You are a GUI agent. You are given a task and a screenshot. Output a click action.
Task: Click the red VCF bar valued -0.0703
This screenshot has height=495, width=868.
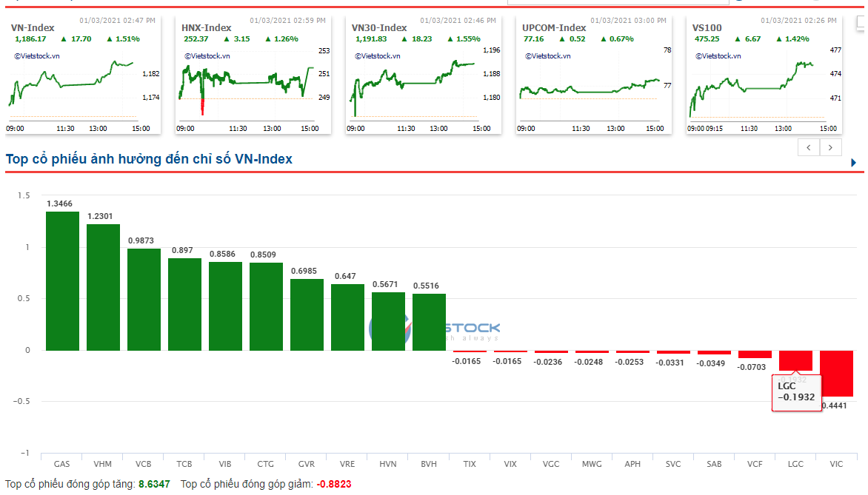755,354
